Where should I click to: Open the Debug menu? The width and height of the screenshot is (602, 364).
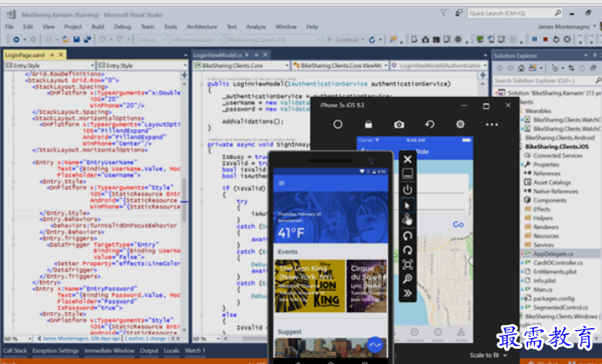pos(122,27)
